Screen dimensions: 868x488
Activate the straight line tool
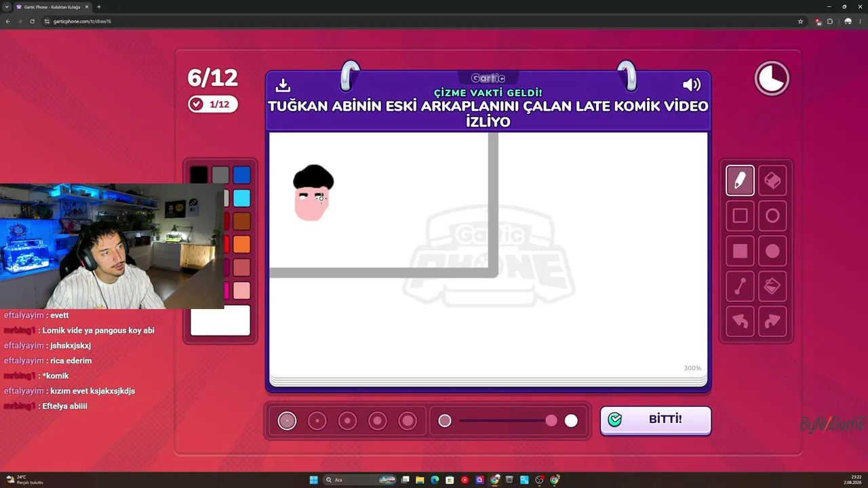[x=740, y=287]
